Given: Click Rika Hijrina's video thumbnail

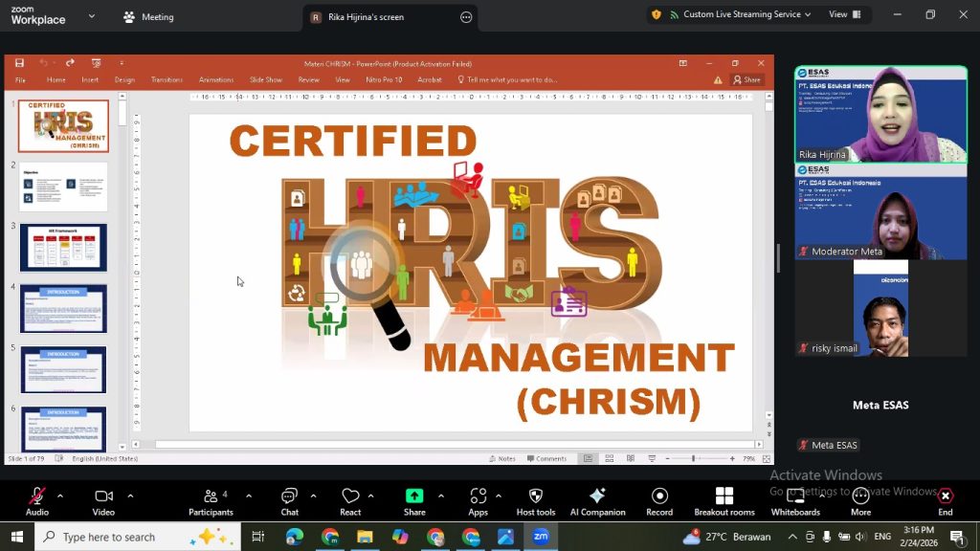Looking at the screenshot, I should coord(880,115).
